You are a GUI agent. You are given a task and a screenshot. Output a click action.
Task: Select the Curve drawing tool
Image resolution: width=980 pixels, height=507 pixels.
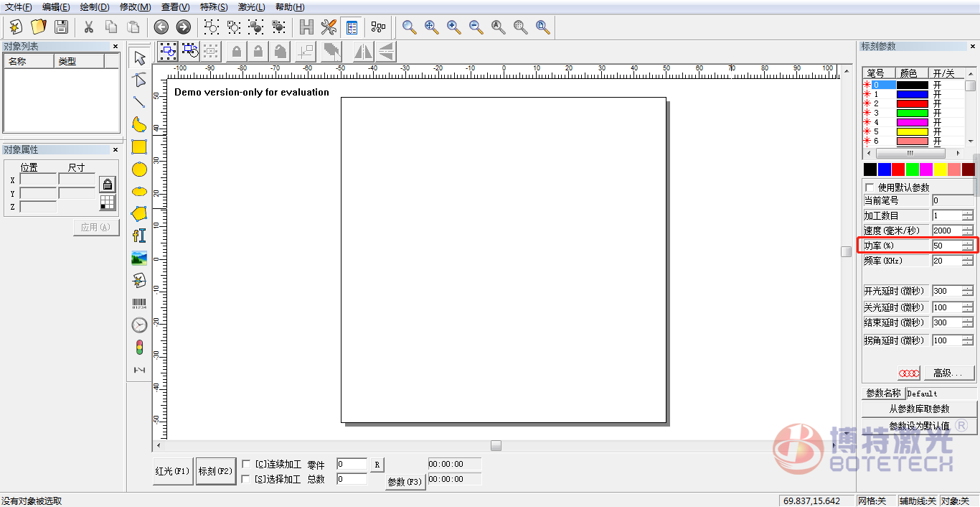click(140, 124)
